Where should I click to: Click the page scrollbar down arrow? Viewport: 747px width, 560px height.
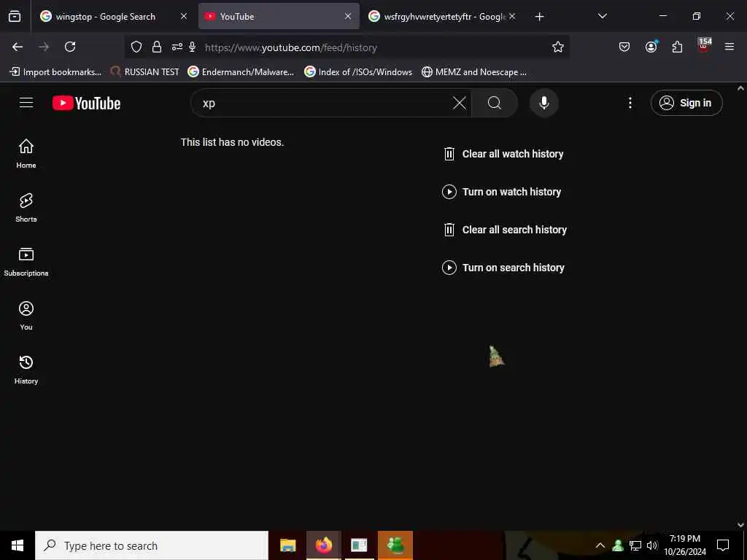[x=740, y=525]
